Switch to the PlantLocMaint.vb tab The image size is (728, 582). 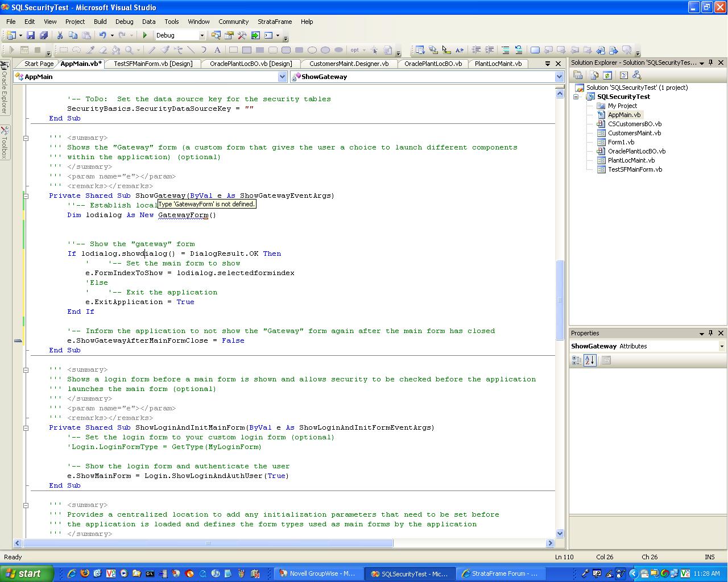click(498, 64)
